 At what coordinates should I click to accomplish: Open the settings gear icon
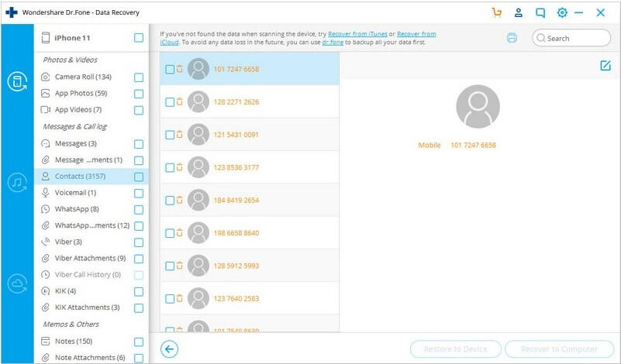562,12
